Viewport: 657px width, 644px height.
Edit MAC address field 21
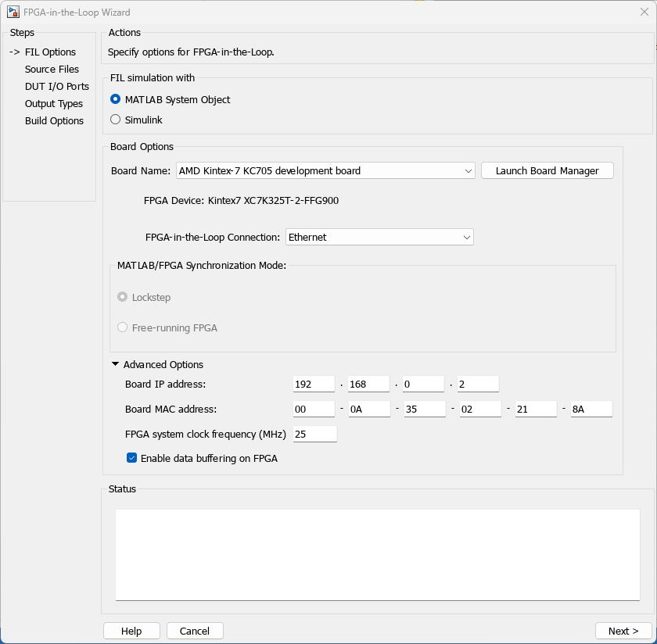tap(536, 409)
